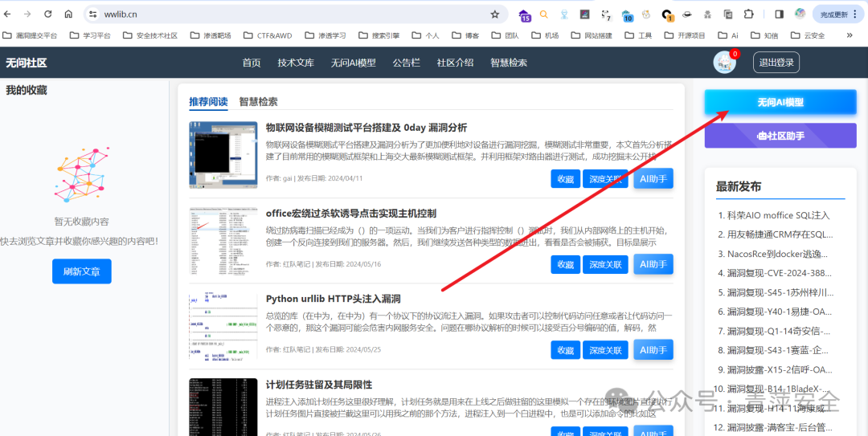Click 收藏 for the Python urllib article
Image resolution: width=868 pixels, height=436 pixels.
[565, 350]
